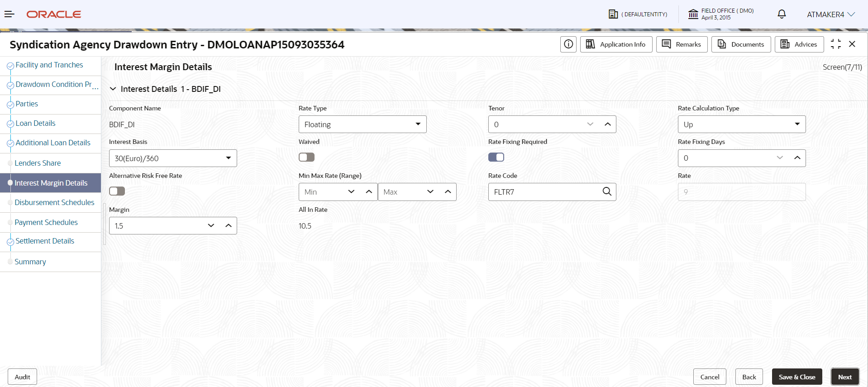The image size is (868, 387).
Task: Open notifications bell
Action: tap(782, 14)
